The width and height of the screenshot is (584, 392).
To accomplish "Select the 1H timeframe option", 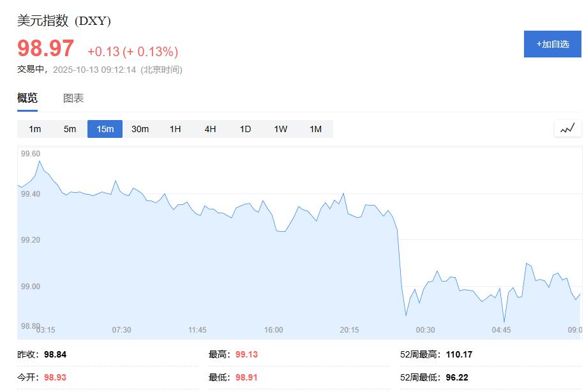I will (x=175, y=128).
